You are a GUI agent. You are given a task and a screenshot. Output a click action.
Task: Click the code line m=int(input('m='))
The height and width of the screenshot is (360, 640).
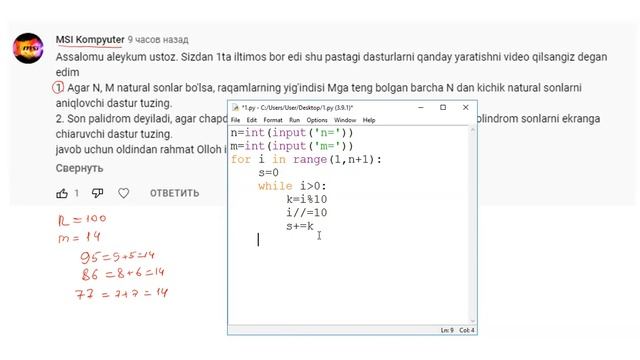292,146
